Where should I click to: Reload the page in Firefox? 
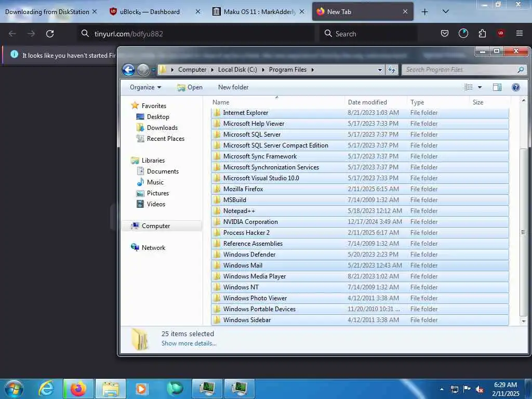coord(50,34)
